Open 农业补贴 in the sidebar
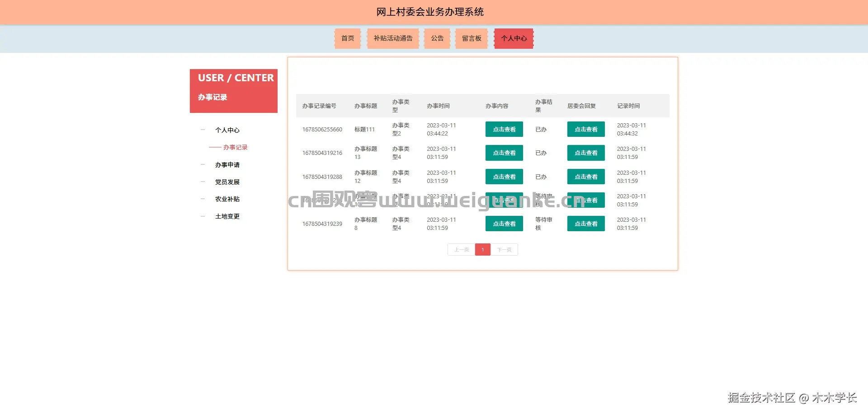868x415 pixels. [x=227, y=199]
